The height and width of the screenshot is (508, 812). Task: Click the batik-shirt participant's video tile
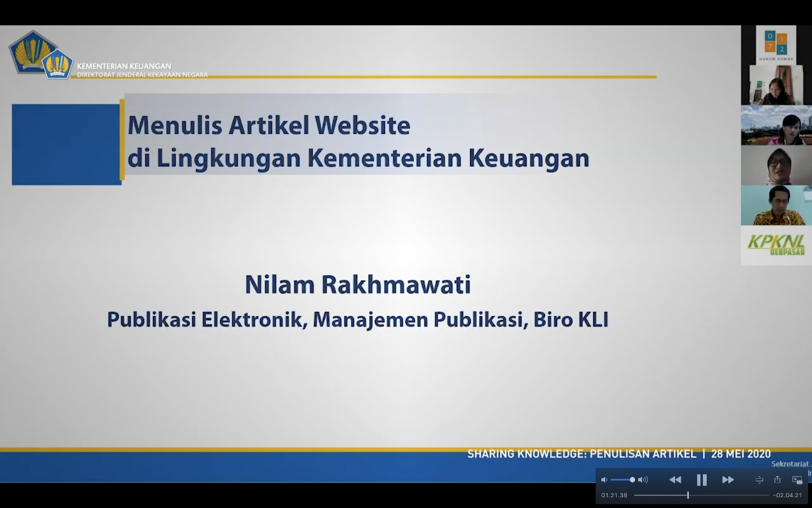click(776, 205)
